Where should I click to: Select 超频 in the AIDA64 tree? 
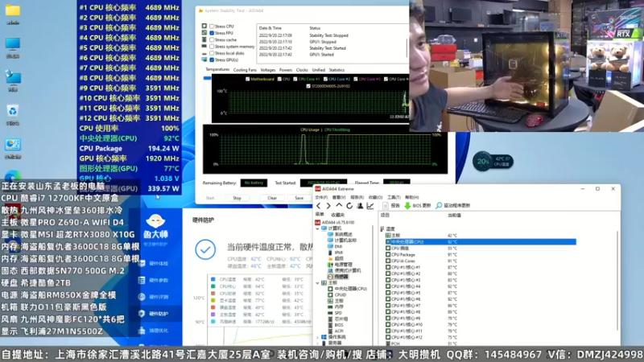336,258
